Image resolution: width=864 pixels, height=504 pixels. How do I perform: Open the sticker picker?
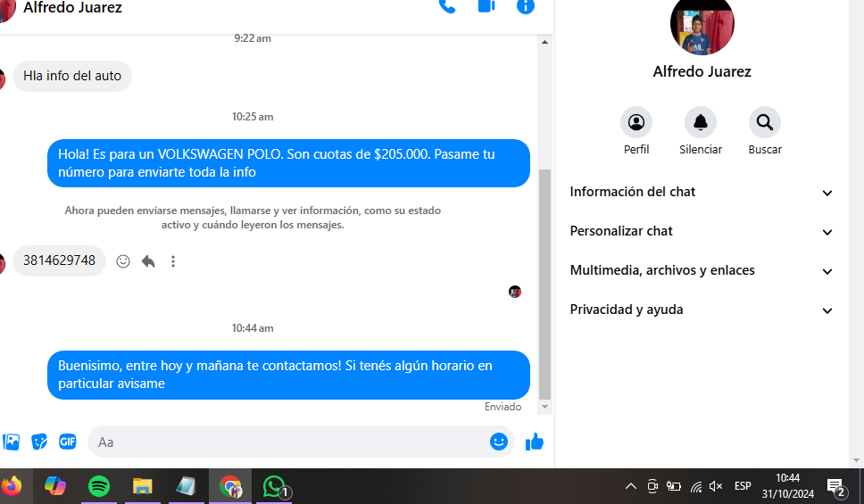tap(39, 442)
